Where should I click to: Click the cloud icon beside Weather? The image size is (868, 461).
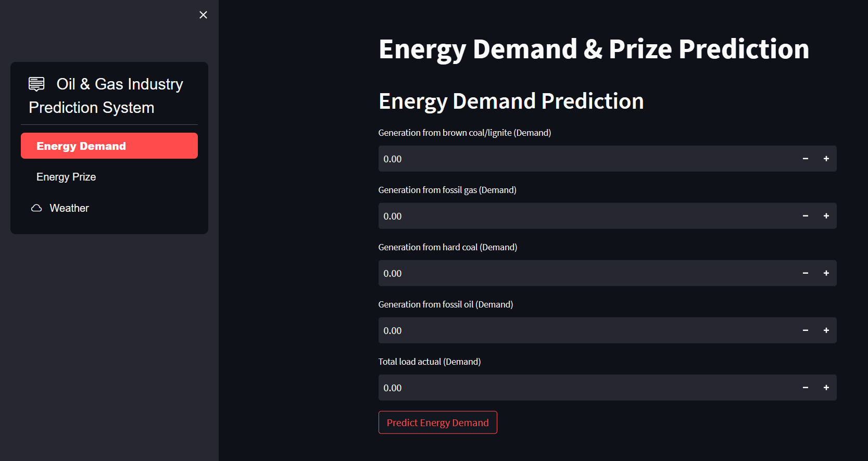coord(36,208)
